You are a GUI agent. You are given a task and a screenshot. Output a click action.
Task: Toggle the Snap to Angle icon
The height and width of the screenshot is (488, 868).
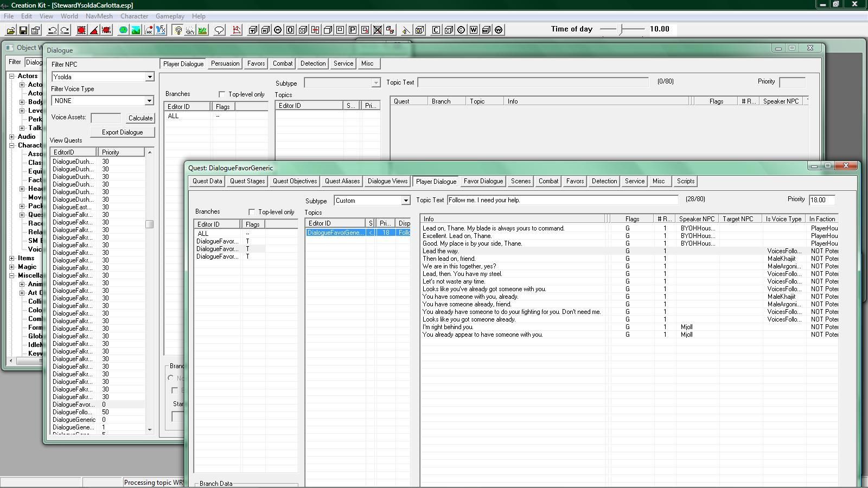click(94, 30)
